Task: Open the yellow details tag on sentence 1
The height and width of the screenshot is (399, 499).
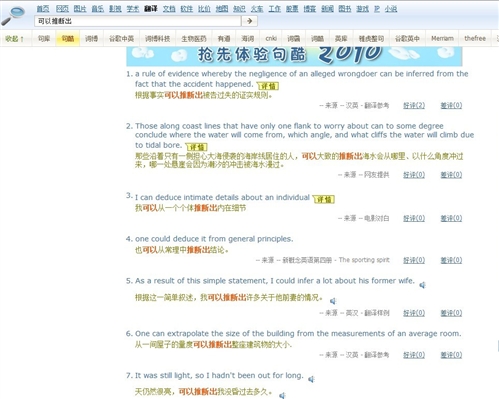Action: coord(268,86)
